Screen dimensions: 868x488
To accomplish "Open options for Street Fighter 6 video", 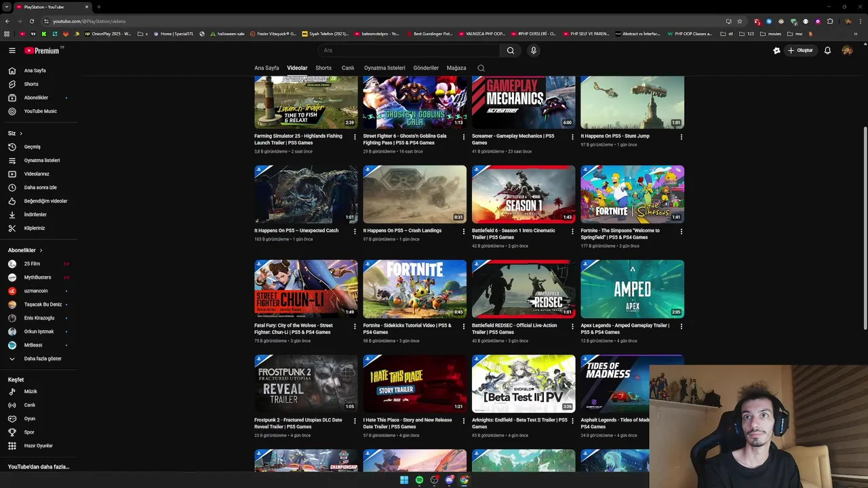I will click(x=464, y=137).
